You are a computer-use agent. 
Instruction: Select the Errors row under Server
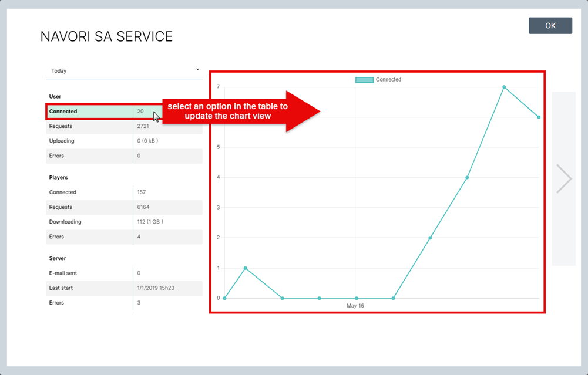tap(124, 303)
